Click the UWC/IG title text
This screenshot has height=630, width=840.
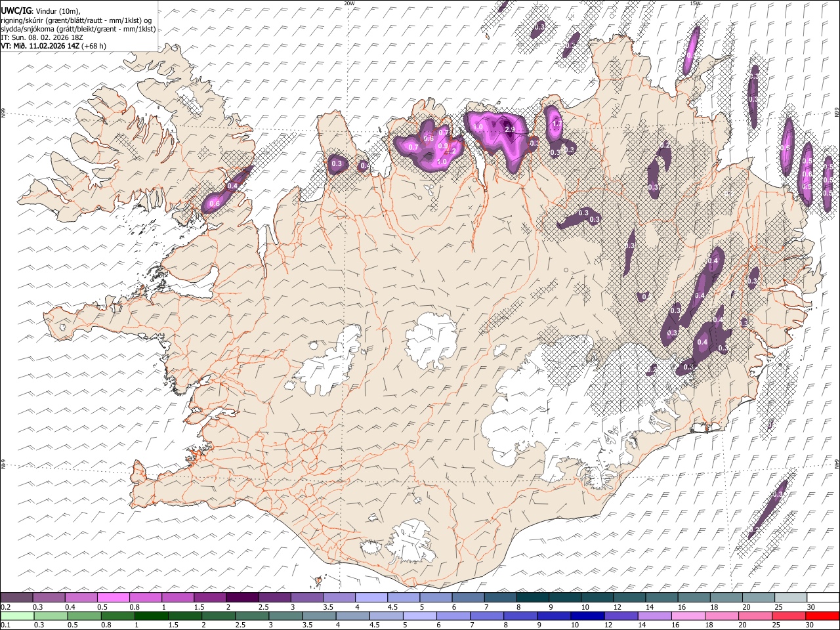pyautogui.click(x=15, y=10)
